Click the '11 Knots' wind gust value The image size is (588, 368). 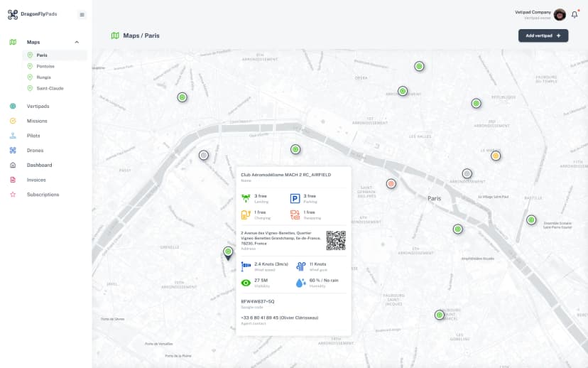tap(317, 264)
